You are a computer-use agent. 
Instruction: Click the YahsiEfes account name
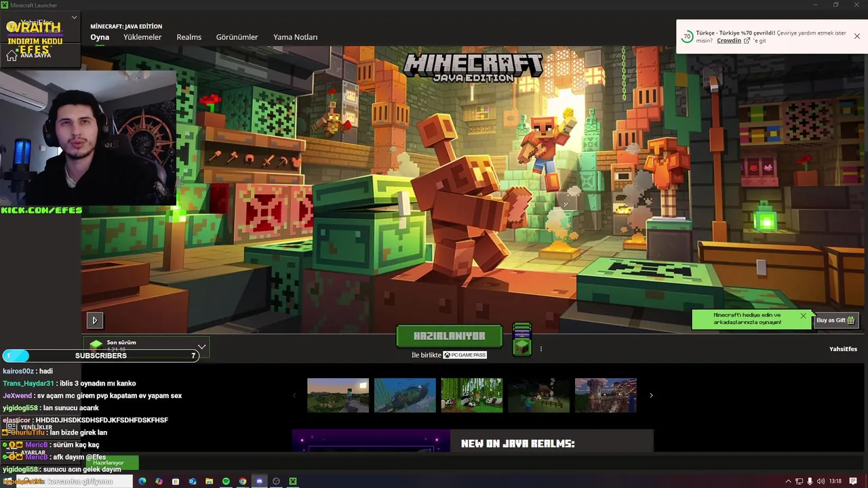tap(843, 349)
